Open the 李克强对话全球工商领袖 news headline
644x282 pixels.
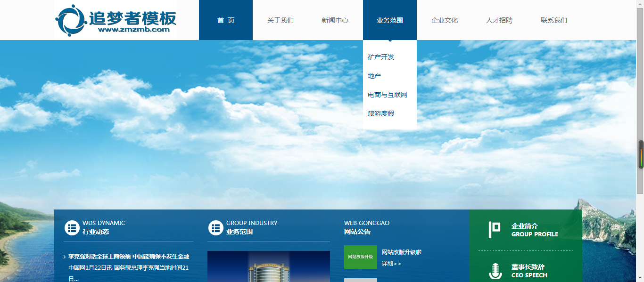click(x=128, y=257)
